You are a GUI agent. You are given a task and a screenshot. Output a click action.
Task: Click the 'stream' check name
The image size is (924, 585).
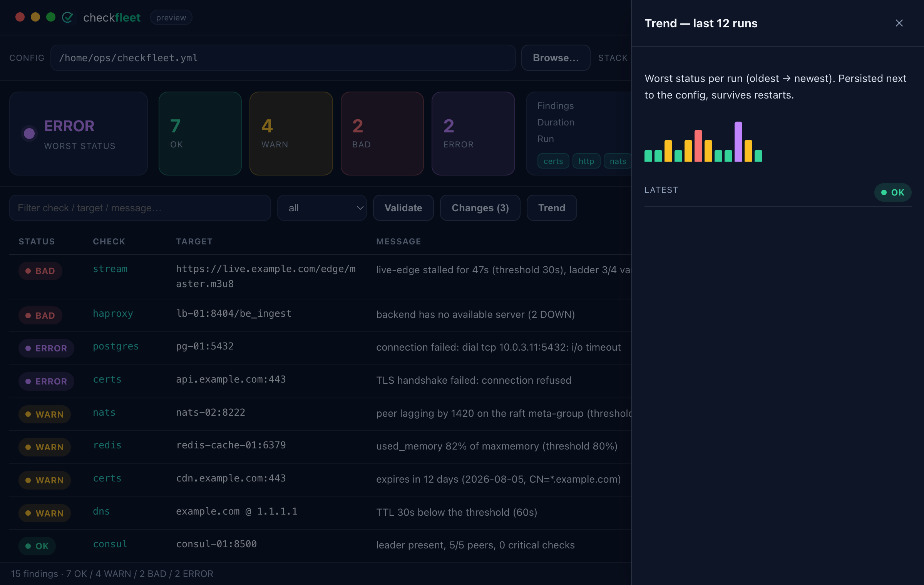(110, 269)
